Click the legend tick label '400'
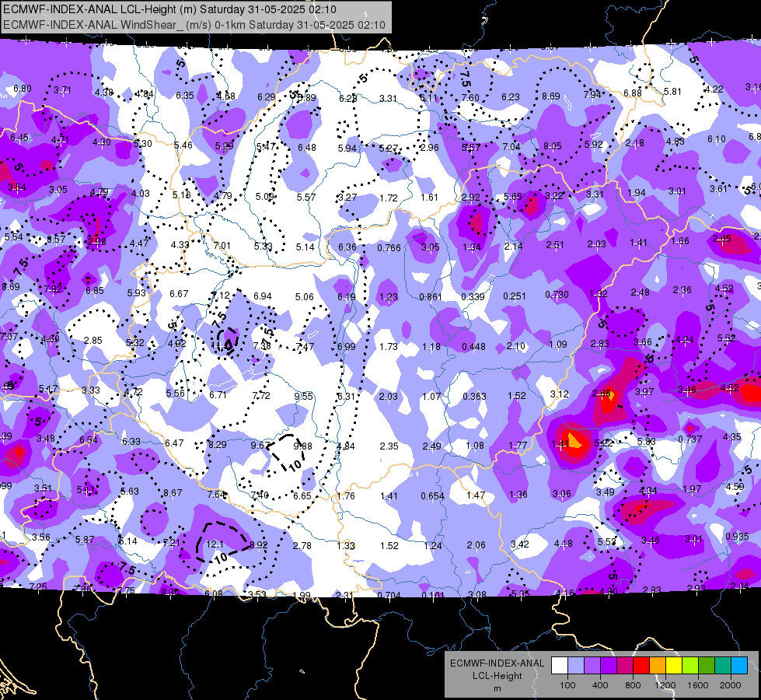 click(600, 685)
